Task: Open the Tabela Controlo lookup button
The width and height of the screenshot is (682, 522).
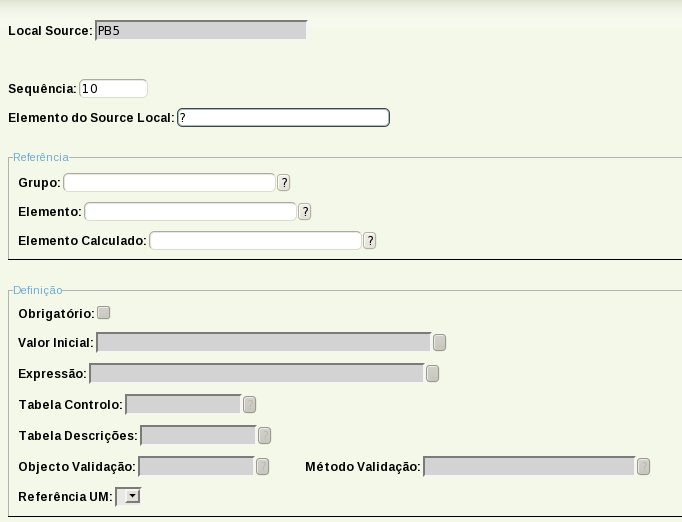Action: coord(249,405)
